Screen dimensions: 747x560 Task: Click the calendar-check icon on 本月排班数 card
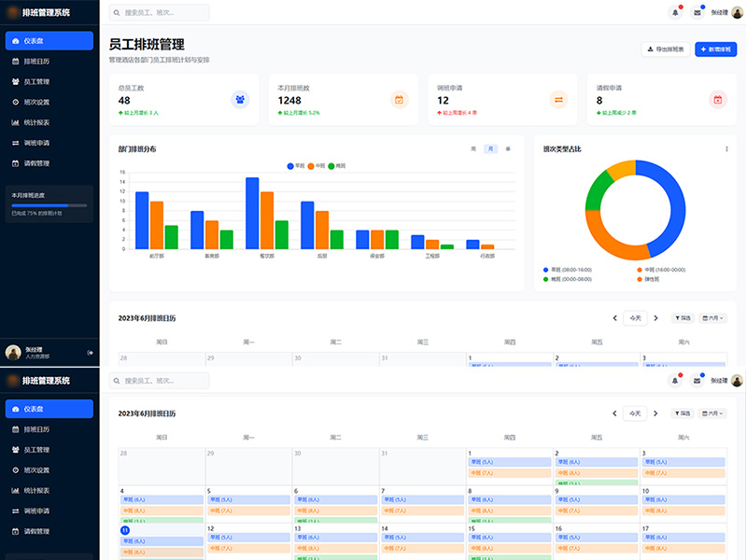pos(399,100)
